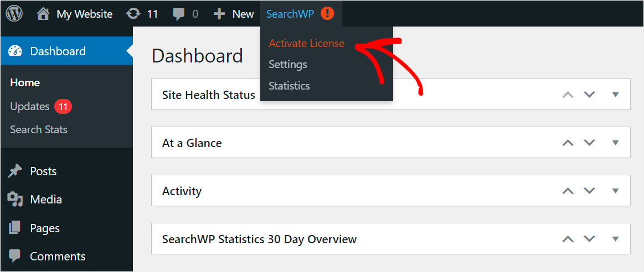Move Site Health Status widget up
Screen dimensions: 644x272
(568, 95)
